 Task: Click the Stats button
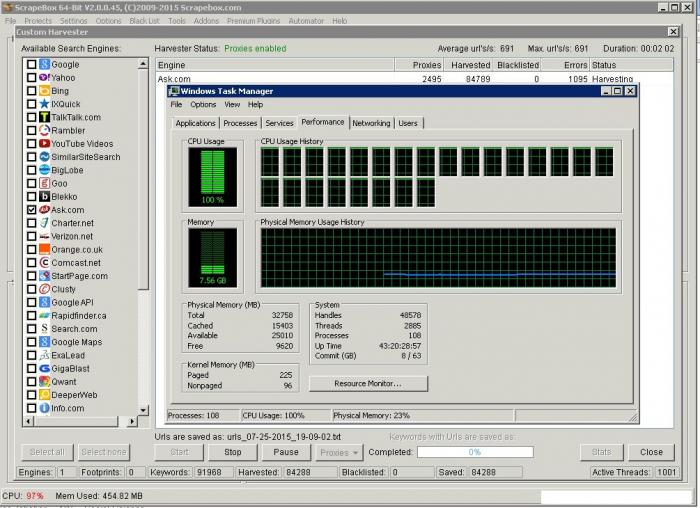tap(601, 452)
